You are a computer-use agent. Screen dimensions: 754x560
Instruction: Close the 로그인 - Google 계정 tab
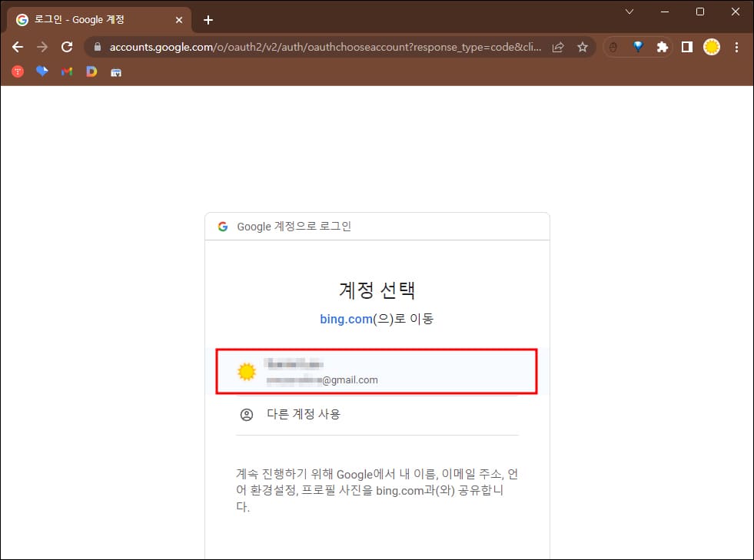click(179, 20)
